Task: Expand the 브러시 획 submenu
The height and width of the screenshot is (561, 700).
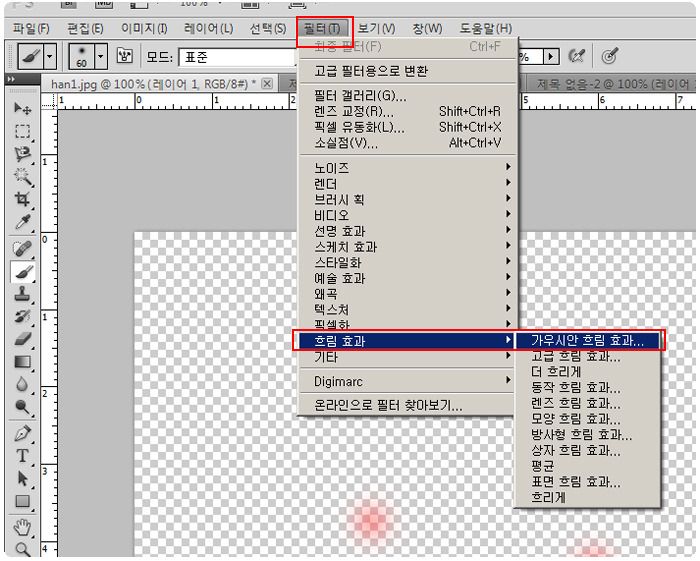Action: tap(407, 199)
